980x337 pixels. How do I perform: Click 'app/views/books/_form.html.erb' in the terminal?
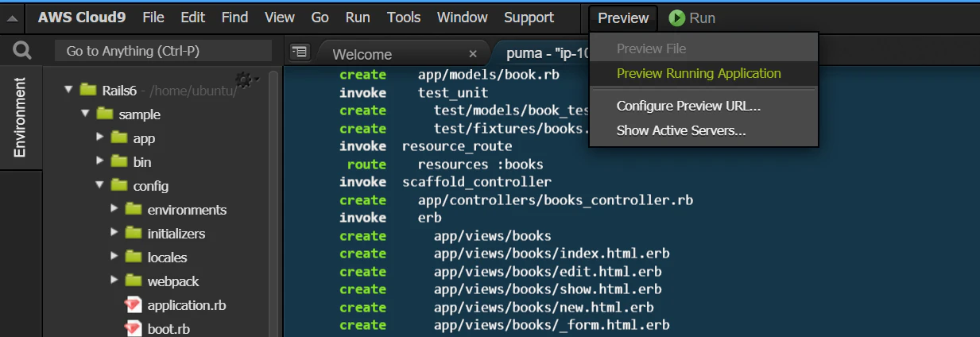tap(552, 325)
